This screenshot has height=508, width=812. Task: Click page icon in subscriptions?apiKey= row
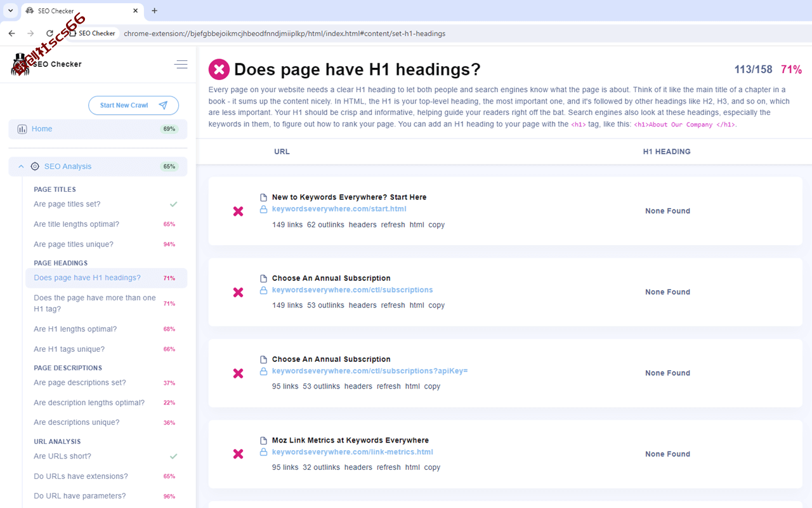click(263, 359)
